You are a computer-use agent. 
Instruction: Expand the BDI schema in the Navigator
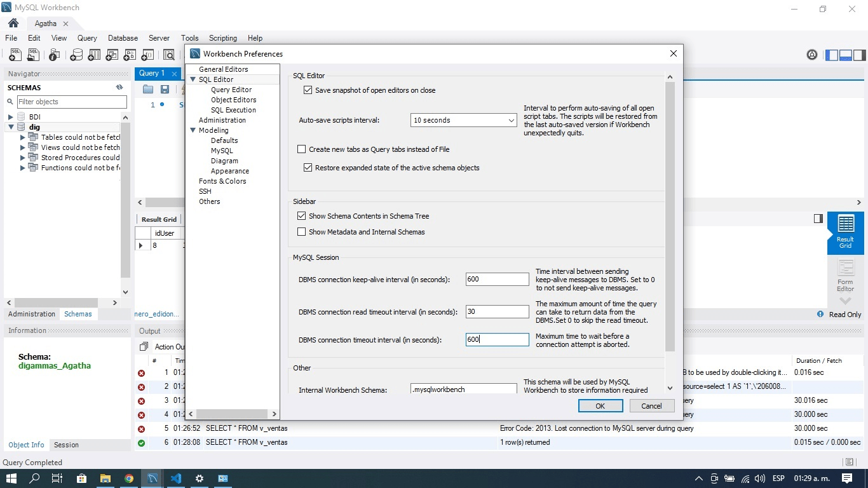(x=10, y=116)
